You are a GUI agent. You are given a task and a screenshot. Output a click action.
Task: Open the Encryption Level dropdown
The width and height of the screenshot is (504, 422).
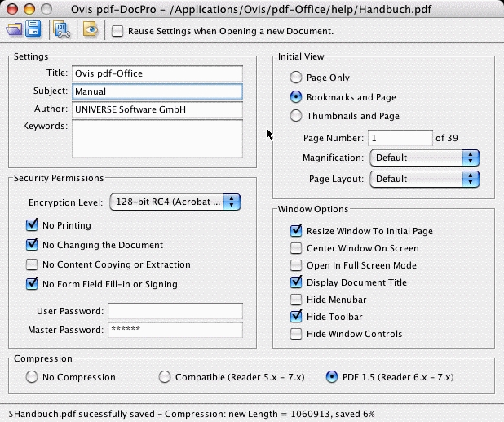pos(175,202)
